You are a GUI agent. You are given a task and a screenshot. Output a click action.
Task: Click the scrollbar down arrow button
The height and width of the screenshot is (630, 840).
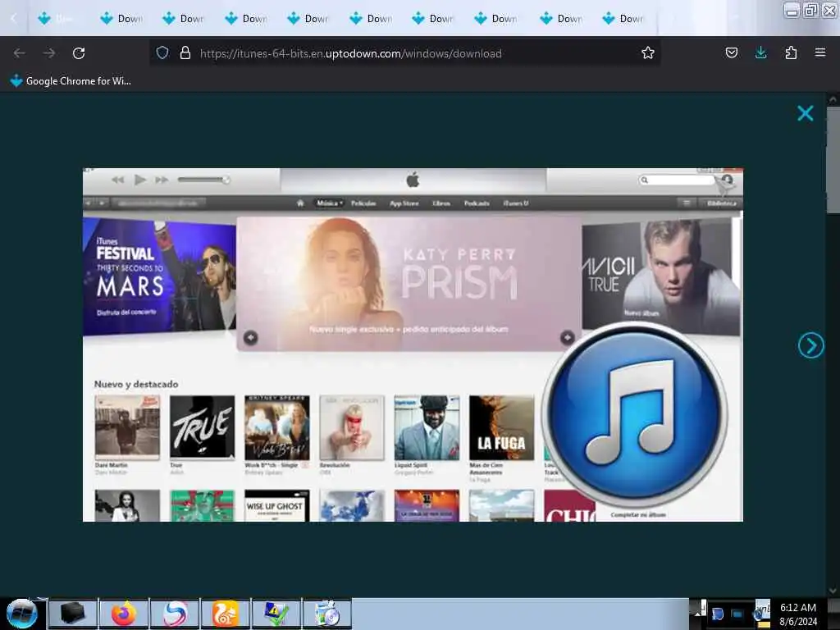[833, 591]
